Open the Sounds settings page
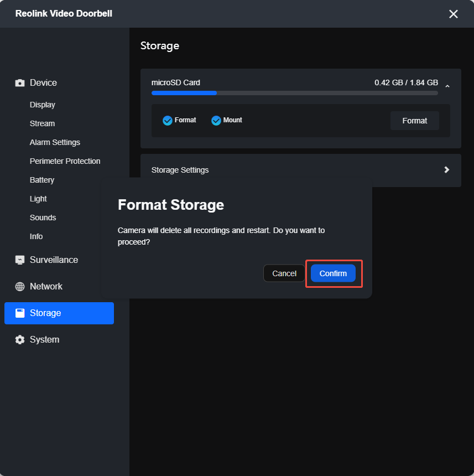This screenshot has height=476, width=474. tap(43, 218)
